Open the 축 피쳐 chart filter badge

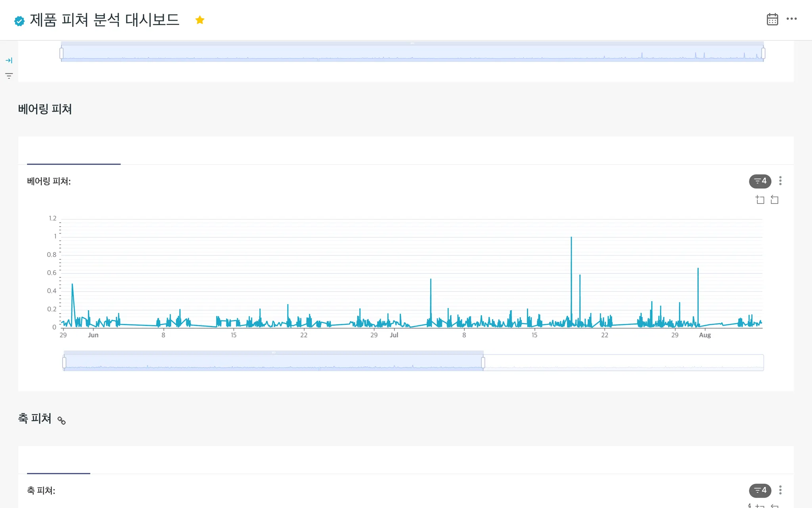(760, 490)
